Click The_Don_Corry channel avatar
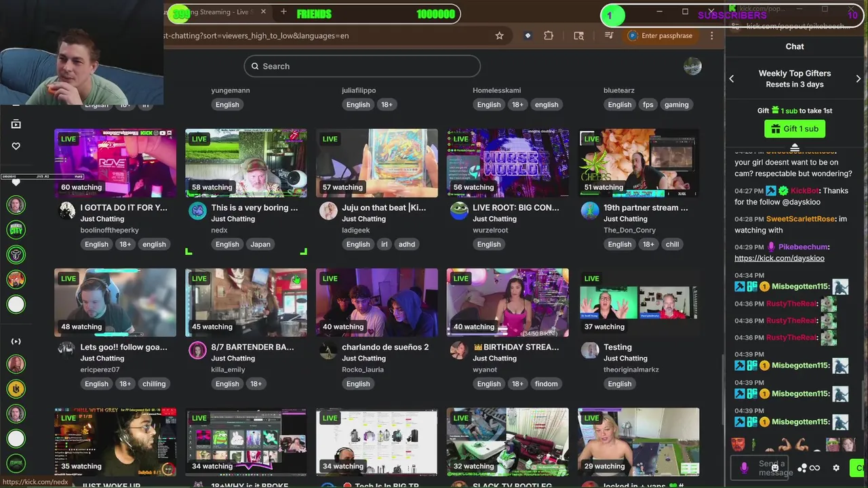 pos(590,211)
